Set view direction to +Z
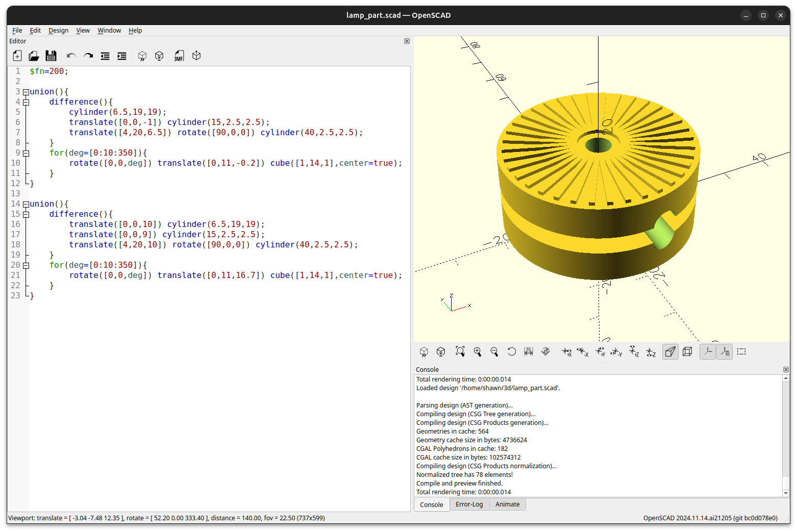 click(x=634, y=351)
